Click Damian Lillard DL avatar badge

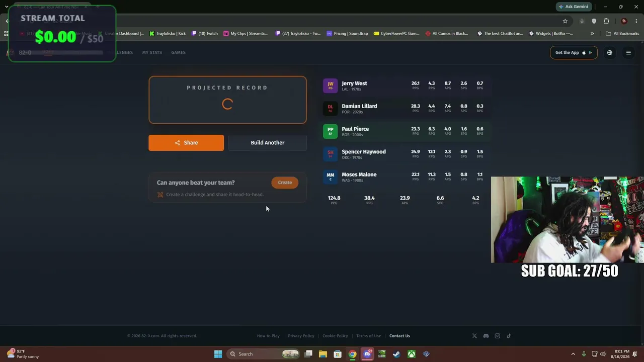(330, 109)
